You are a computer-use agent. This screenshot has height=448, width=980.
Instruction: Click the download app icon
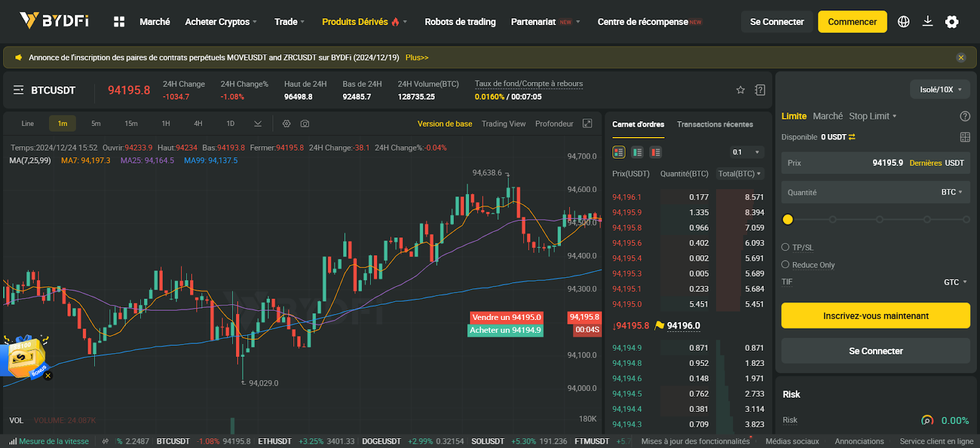coord(927,21)
